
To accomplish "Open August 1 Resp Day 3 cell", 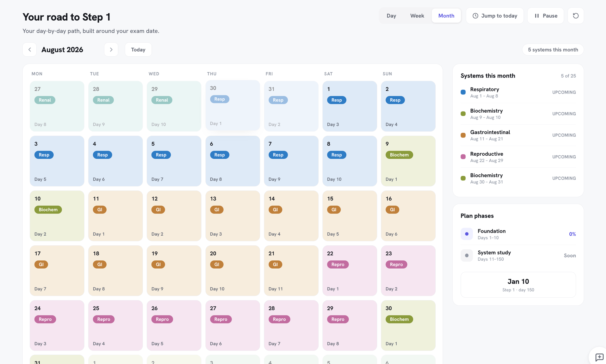I will click(350, 106).
